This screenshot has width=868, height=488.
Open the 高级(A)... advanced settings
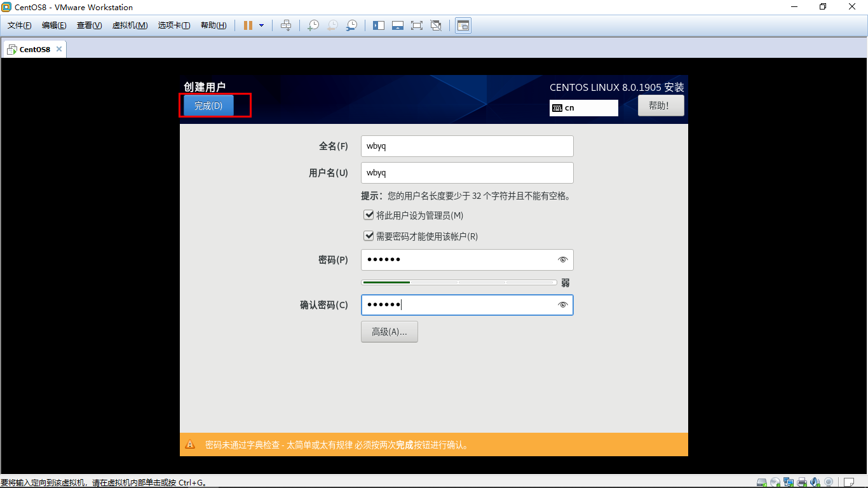coord(390,332)
